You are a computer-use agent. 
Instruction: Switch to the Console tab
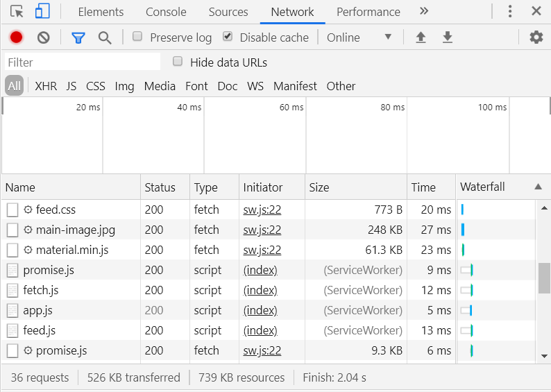tap(166, 12)
